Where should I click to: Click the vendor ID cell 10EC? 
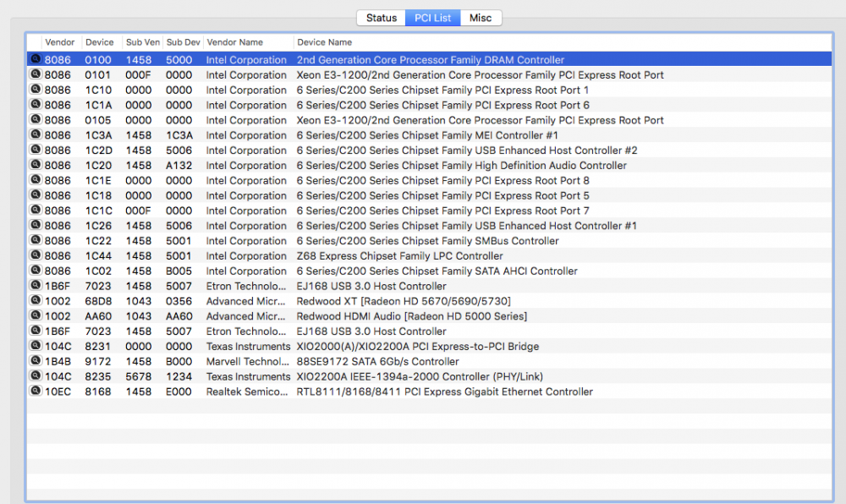(58, 392)
